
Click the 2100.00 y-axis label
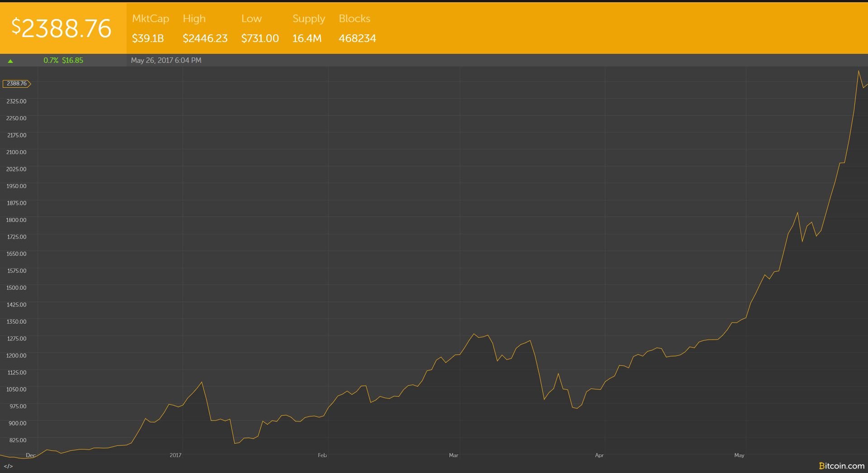[x=16, y=152]
